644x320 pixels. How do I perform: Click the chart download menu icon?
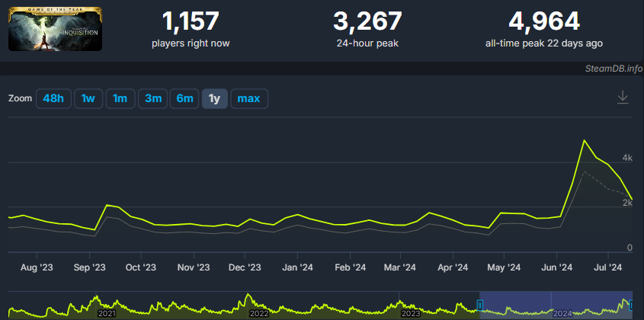623,98
